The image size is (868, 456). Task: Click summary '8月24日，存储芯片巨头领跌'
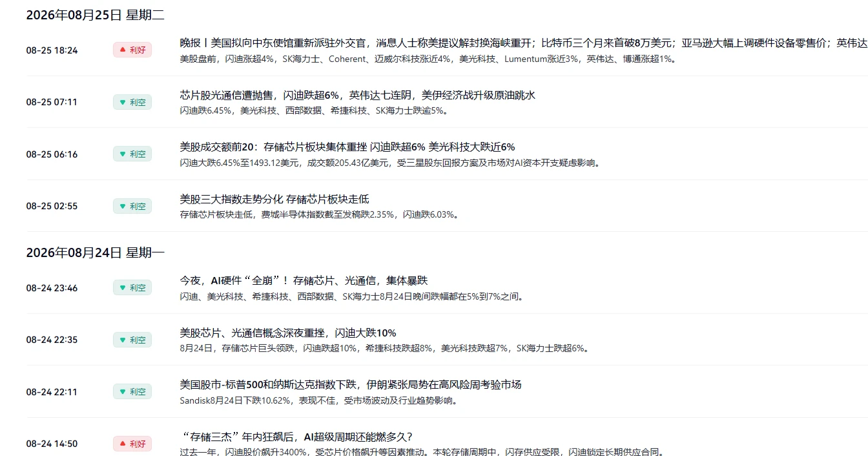[384, 348]
